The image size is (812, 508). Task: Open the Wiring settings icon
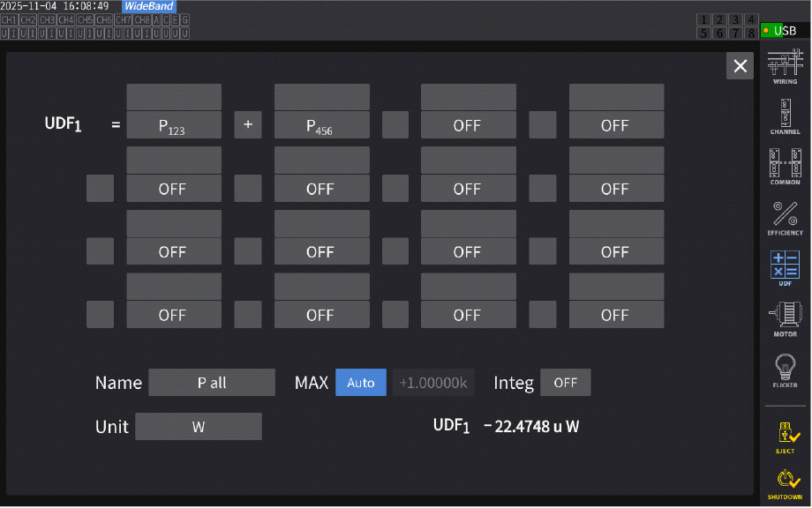coord(785,67)
